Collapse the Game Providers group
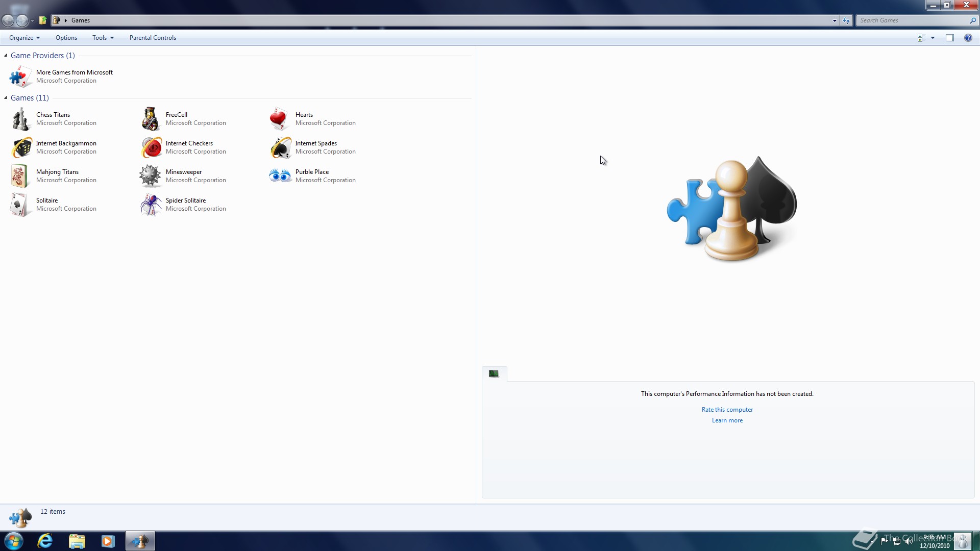Screen dimensions: 980x551 pos(6,55)
